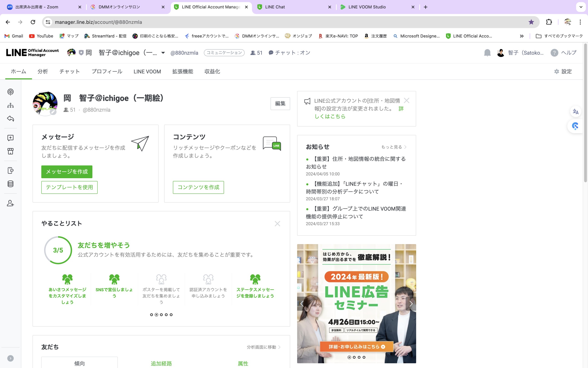
Task: Open the database stack sidebar icon
Action: coord(10,184)
